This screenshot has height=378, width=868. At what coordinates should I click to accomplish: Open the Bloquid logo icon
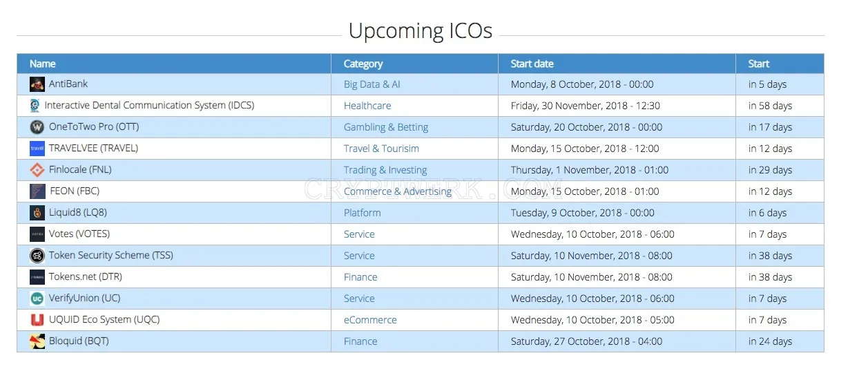pos(37,341)
